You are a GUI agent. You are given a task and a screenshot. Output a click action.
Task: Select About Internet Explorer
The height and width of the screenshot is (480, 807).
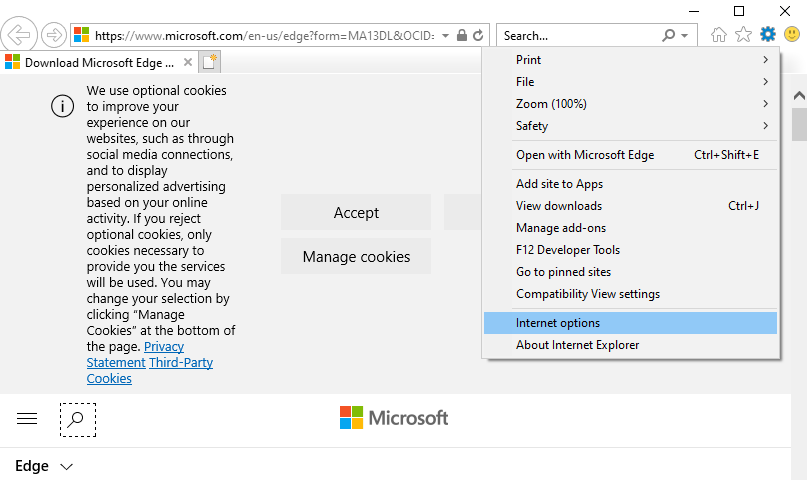630,345
